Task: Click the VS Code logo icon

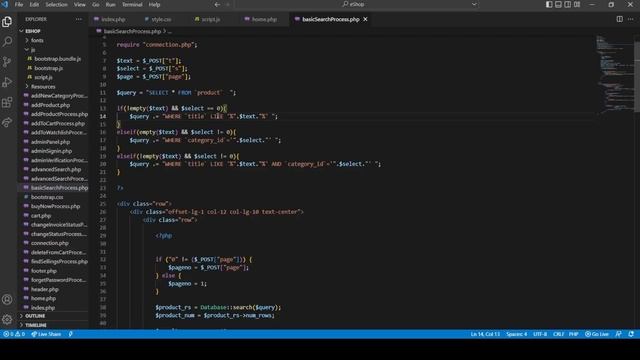Action: tap(5, 4)
